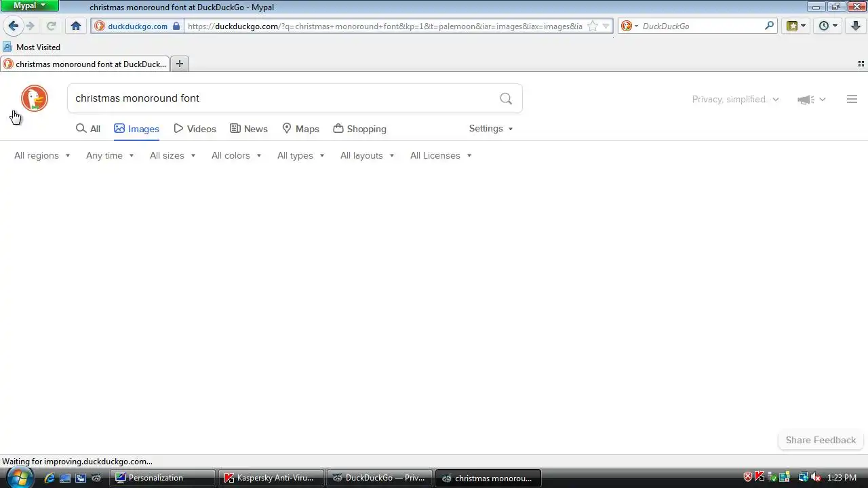
Task: Click the magnifier in browser search box
Action: coord(769,26)
